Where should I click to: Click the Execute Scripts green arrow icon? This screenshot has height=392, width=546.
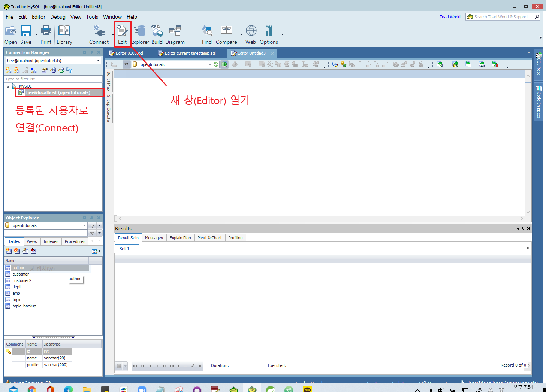(x=224, y=64)
